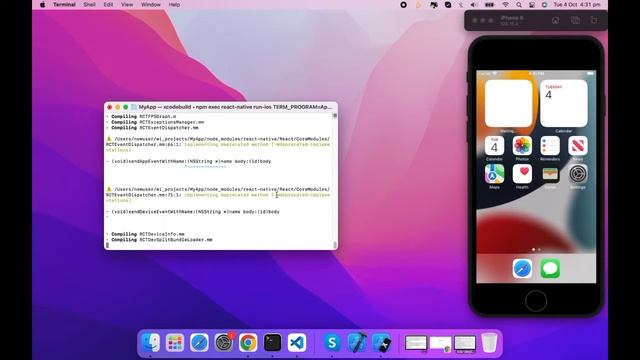Restore the first minimized window in the Dock

click(x=416, y=343)
